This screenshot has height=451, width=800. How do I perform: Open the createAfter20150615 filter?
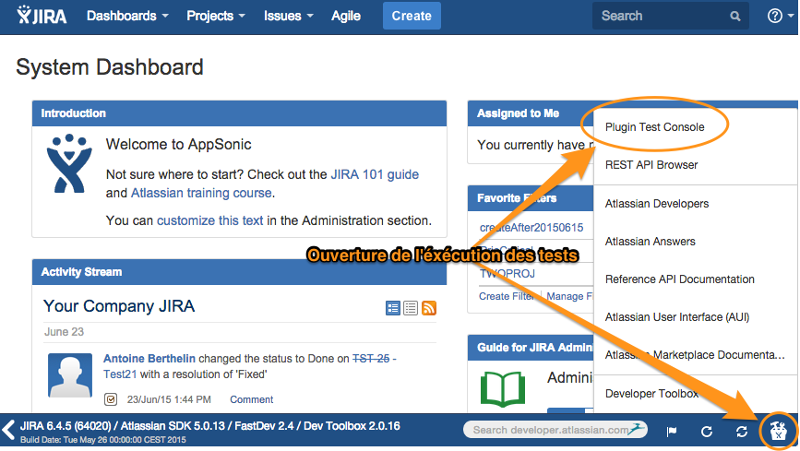[531, 228]
